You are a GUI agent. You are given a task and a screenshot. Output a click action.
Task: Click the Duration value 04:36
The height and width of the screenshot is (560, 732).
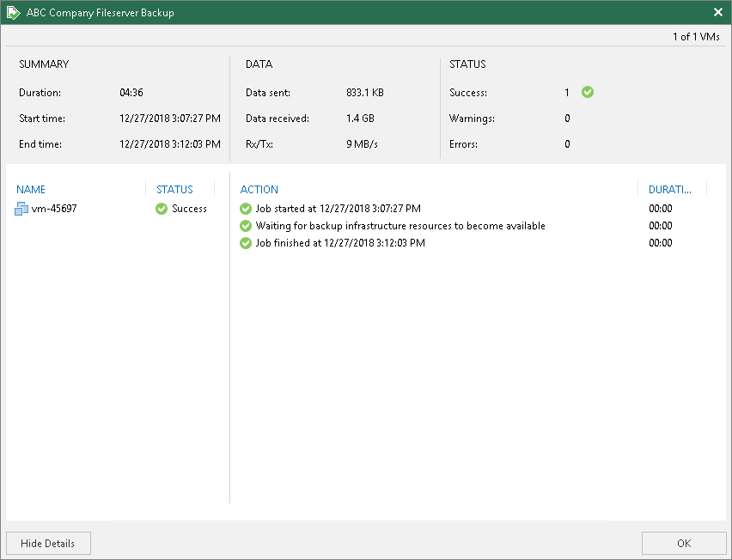pos(131,93)
